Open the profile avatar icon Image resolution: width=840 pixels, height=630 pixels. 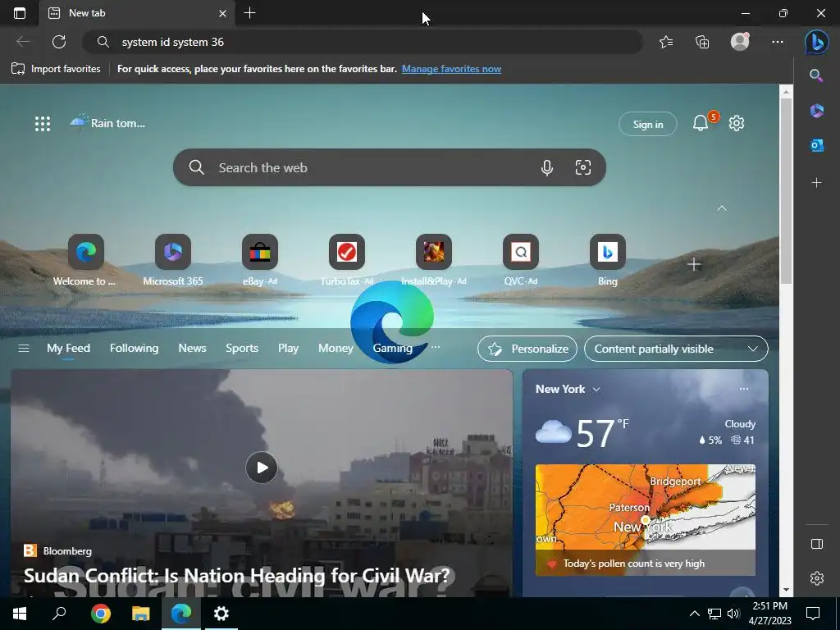point(740,42)
